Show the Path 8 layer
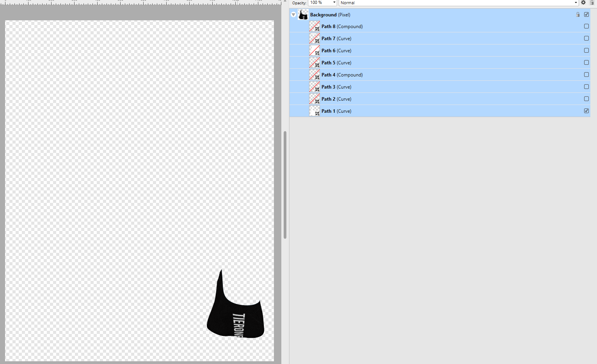This screenshot has width=597, height=364. pos(586,26)
